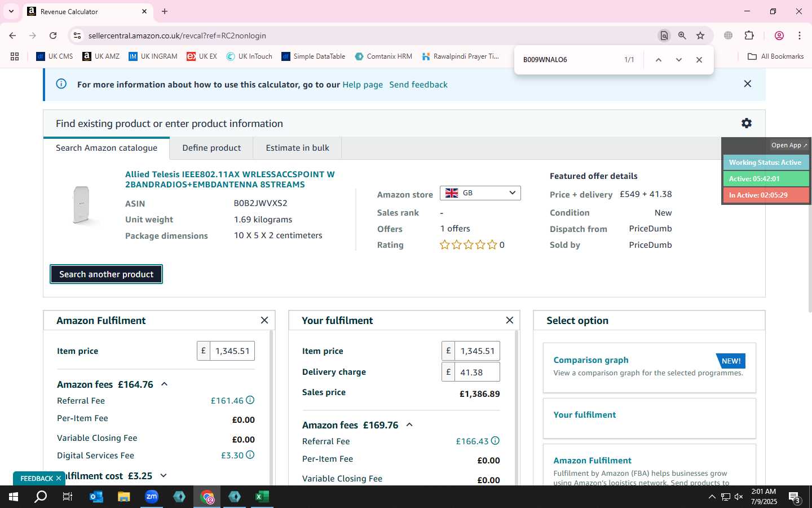Viewport: 812px width, 508px height.
Task: Click the info icon next to Referral Fee £166.43
Action: pyautogui.click(x=495, y=441)
